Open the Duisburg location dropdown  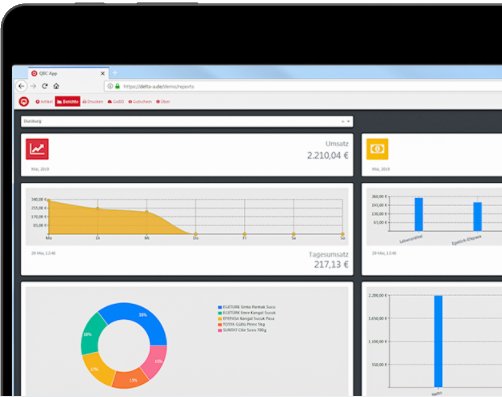tap(187, 121)
